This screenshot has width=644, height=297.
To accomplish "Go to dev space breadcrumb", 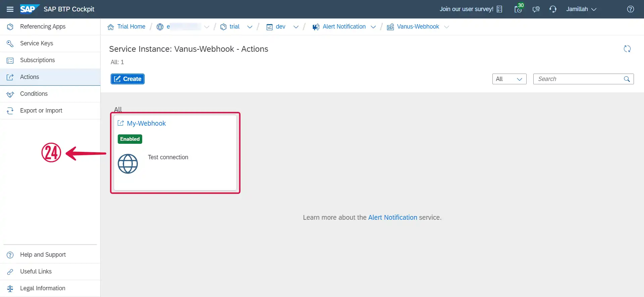I will pyautogui.click(x=280, y=27).
